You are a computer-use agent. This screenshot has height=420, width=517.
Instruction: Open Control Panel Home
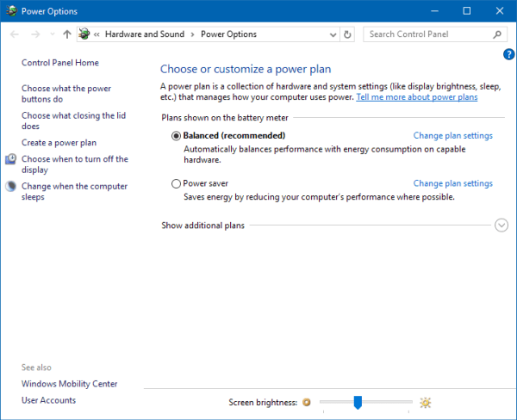pyautogui.click(x=59, y=63)
